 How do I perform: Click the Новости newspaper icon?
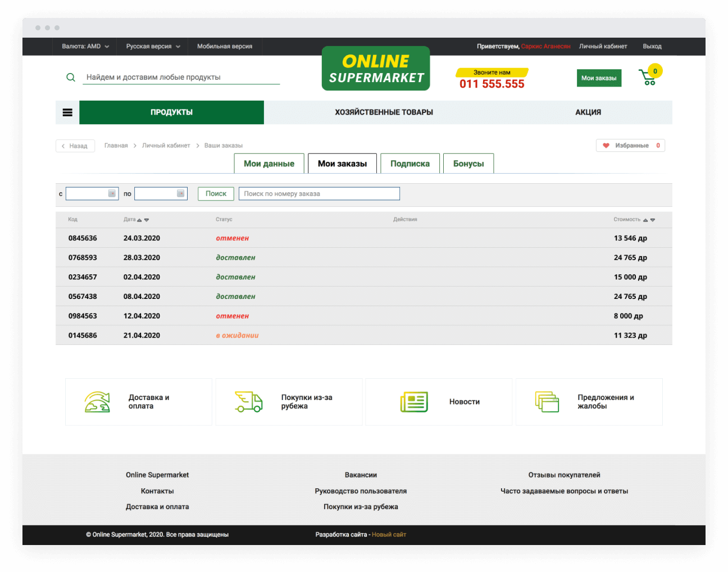(x=414, y=402)
